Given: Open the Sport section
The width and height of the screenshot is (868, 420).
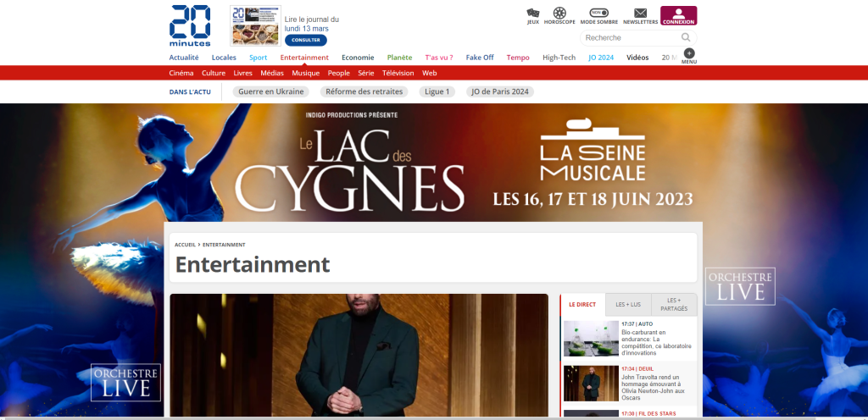Looking at the screenshot, I should pos(258,58).
